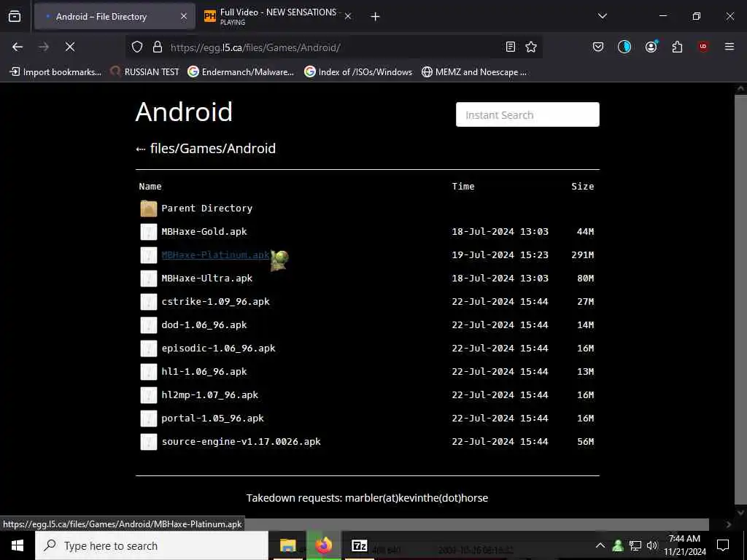
Task: Open 7-Zip from the taskbar
Action: [359, 545]
